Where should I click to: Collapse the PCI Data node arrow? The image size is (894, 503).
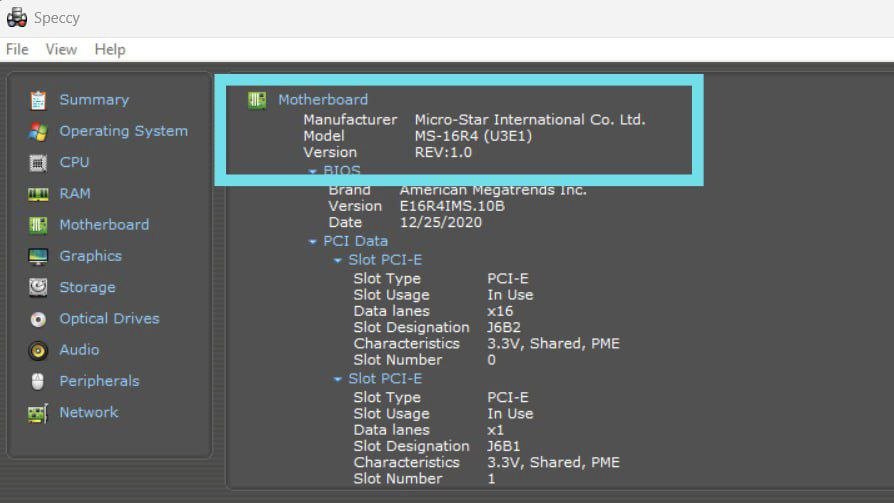[312, 242]
